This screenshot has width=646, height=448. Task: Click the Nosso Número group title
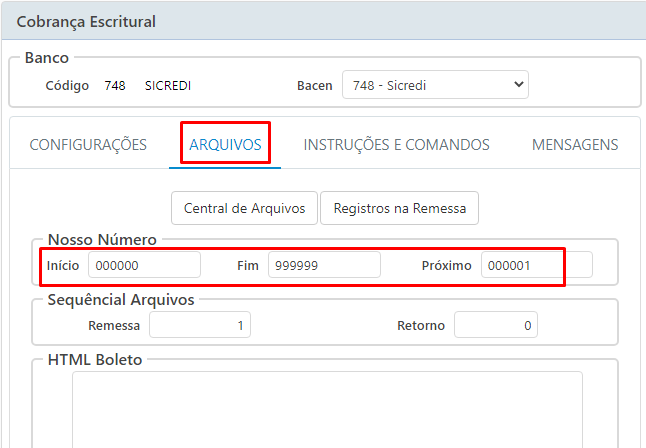102,239
